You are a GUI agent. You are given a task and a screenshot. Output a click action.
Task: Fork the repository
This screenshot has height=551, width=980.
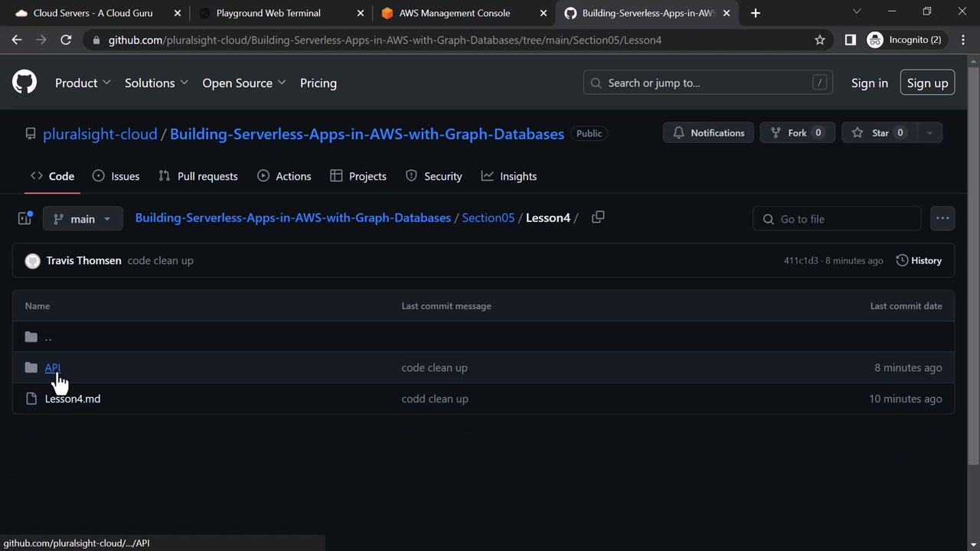[x=797, y=133]
